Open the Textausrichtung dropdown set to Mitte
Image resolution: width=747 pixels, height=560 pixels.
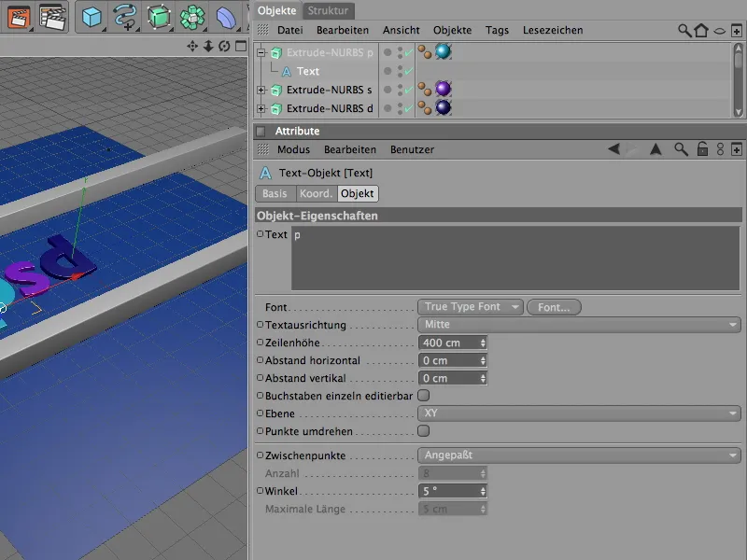coord(578,325)
